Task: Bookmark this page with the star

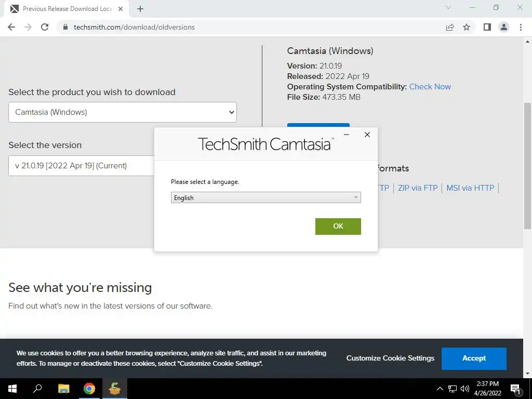Action: pos(467,27)
